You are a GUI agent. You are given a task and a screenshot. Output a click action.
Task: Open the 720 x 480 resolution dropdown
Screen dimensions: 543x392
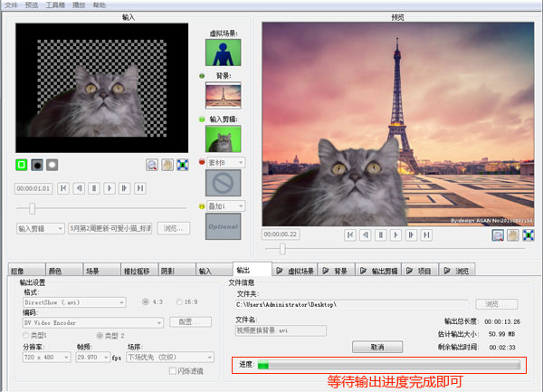click(x=47, y=357)
